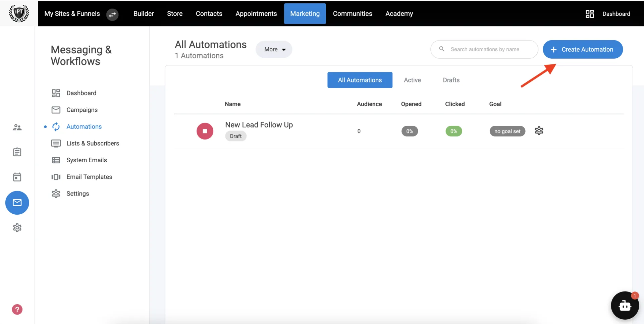Click the magnifier search icon

click(x=442, y=49)
